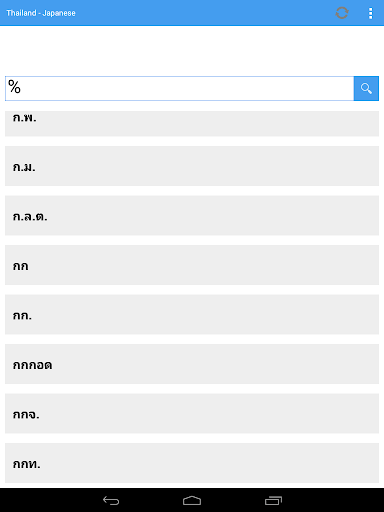Tap the refresh sync icon
The width and height of the screenshot is (384, 512).
pyautogui.click(x=342, y=13)
